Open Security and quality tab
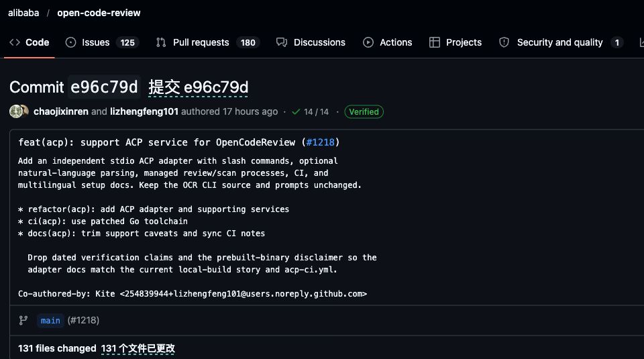Image resolution: width=644 pixels, height=359 pixels. tap(561, 42)
